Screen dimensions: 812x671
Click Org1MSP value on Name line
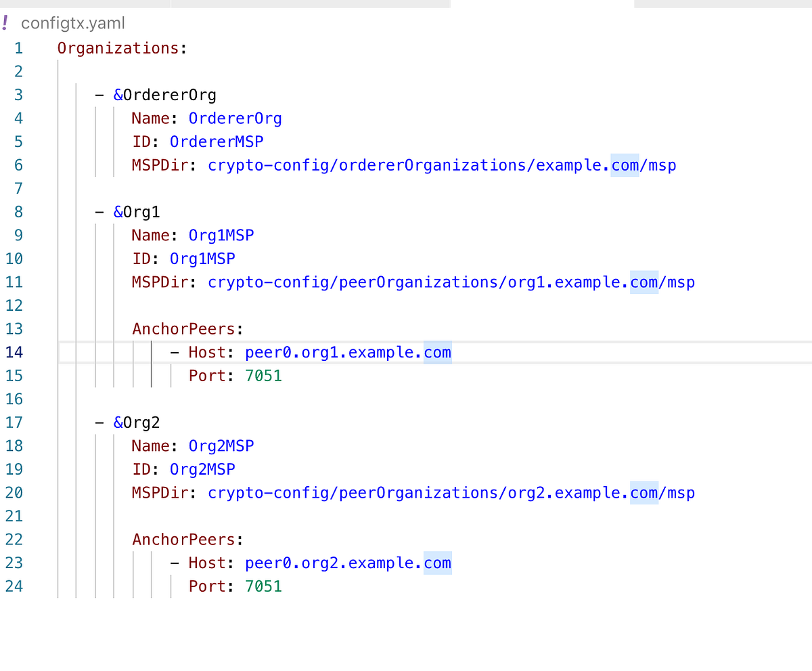point(221,235)
